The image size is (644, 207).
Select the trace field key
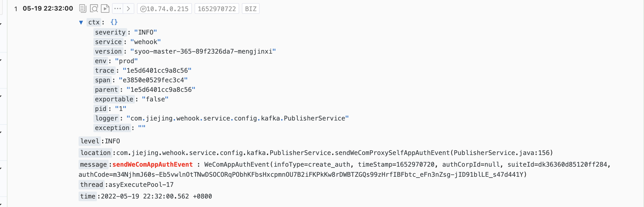(x=105, y=71)
